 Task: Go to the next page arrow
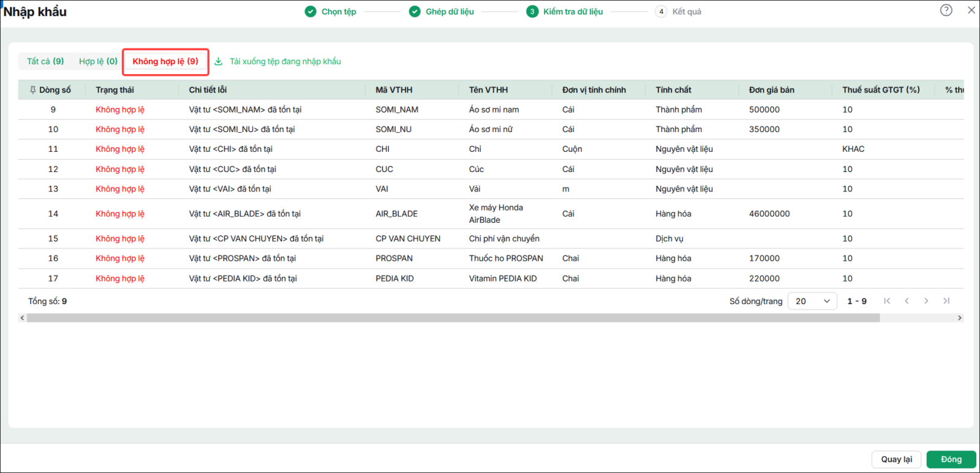click(x=926, y=301)
